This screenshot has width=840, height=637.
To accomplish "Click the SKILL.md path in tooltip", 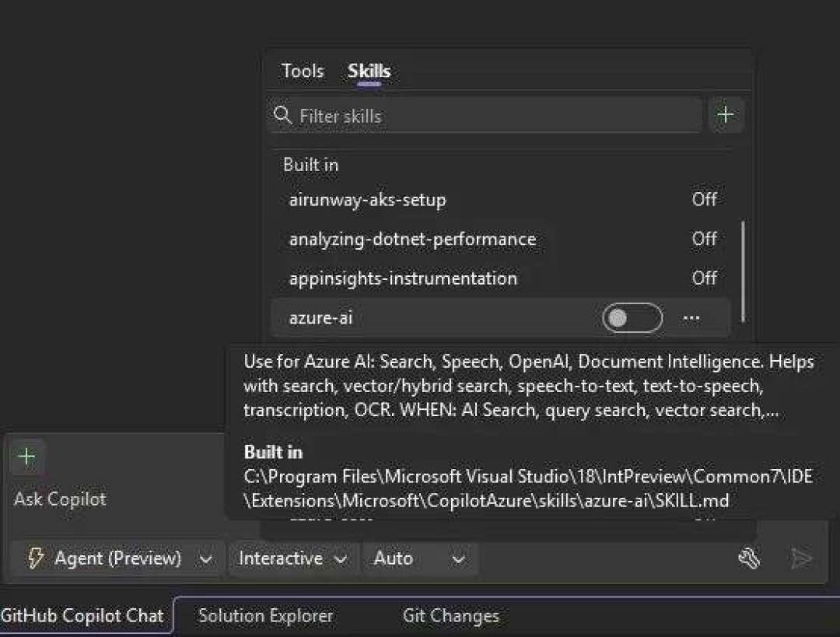I will 528,488.
